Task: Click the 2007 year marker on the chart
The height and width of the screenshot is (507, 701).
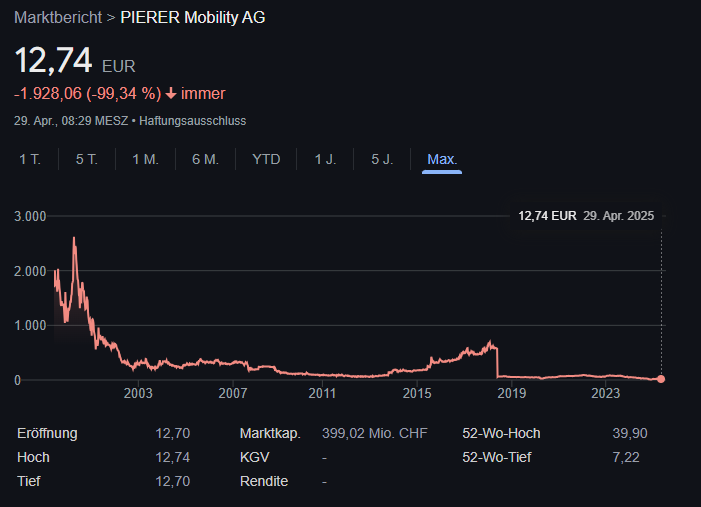Action: coord(232,394)
